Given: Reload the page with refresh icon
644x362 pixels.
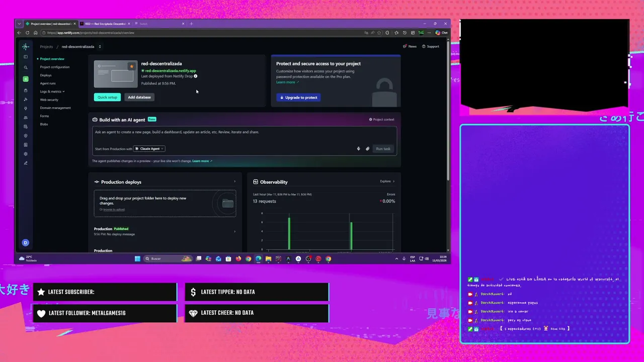Looking at the screenshot, I should coord(28,33).
